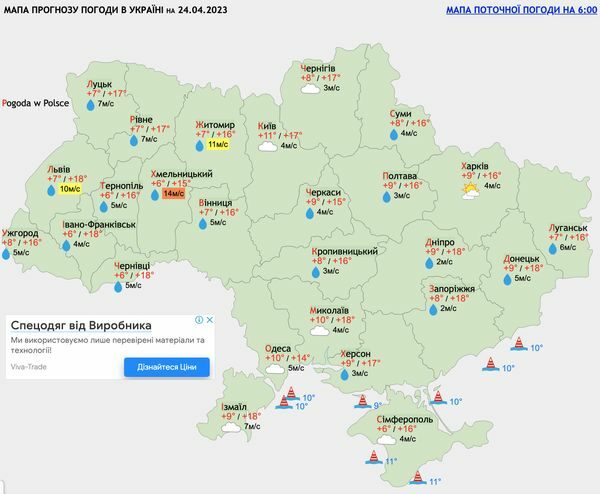Click the rain drop icon under Дніпро
Screen dimensions: 600x494
pos(429,263)
